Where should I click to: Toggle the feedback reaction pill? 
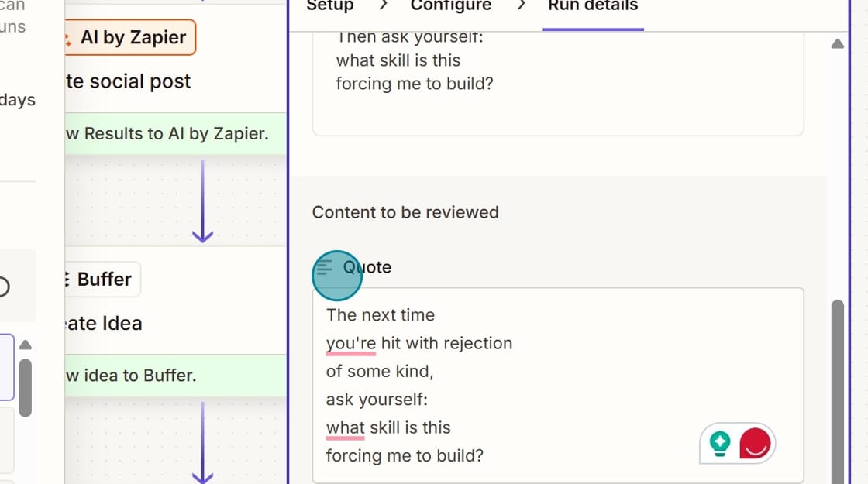click(x=736, y=442)
